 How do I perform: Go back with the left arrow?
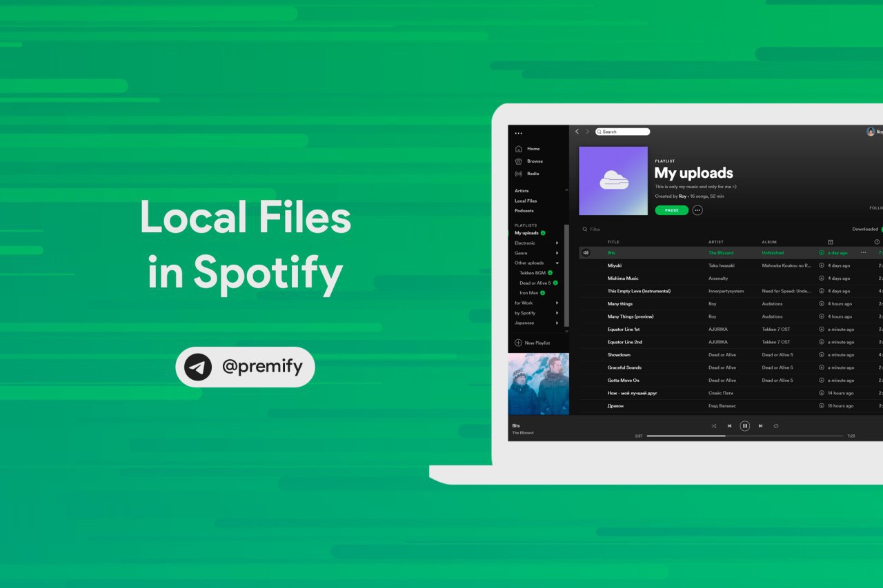pos(577,132)
